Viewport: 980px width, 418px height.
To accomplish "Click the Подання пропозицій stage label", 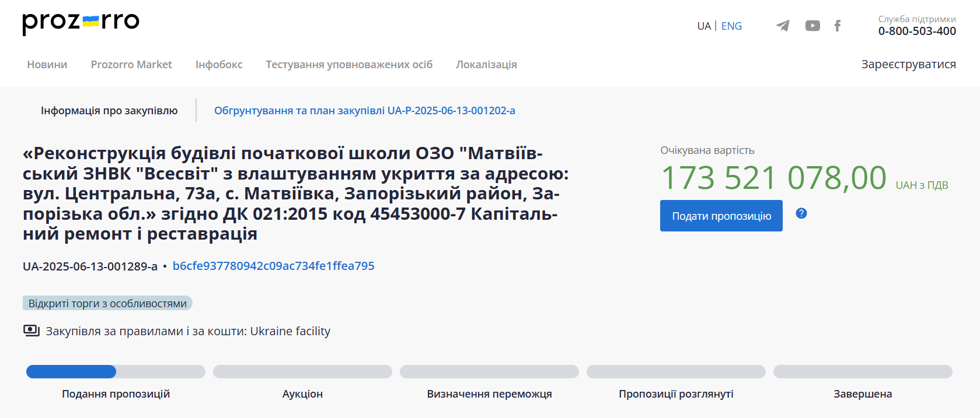I will (x=116, y=394).
